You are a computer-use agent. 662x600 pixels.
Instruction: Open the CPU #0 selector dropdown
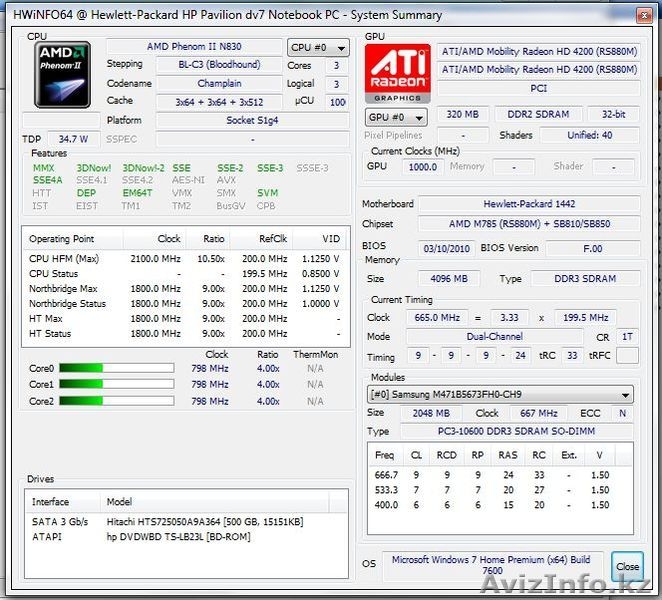[318, 48]
